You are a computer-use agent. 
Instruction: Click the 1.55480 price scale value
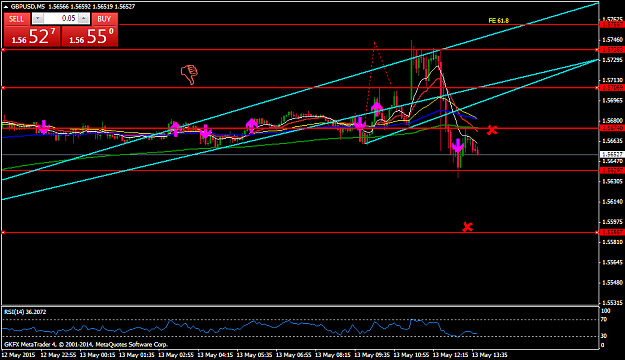point(613,282)
